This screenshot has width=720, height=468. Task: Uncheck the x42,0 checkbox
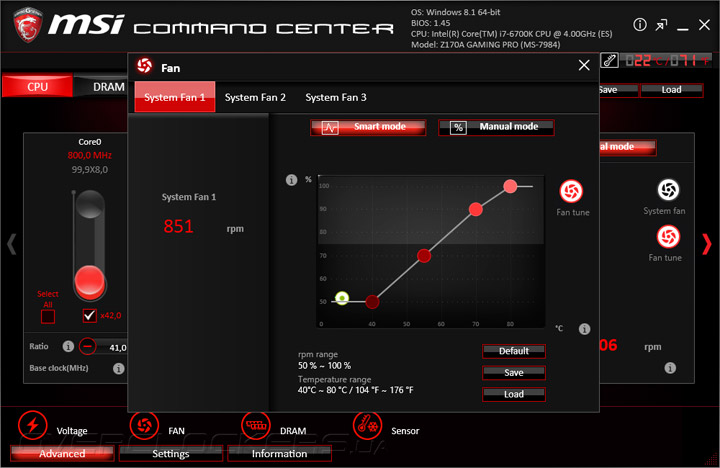pos(90,316)
